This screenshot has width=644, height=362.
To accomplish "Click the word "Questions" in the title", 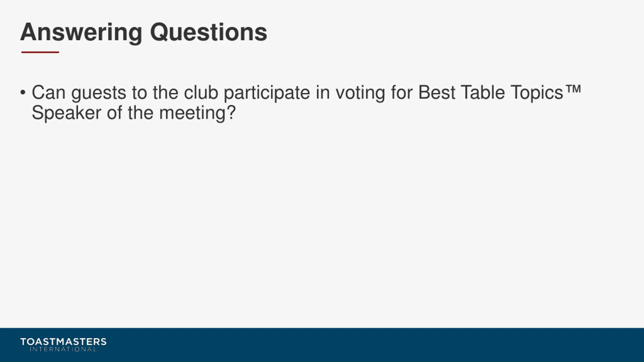I will pos(209,32).
